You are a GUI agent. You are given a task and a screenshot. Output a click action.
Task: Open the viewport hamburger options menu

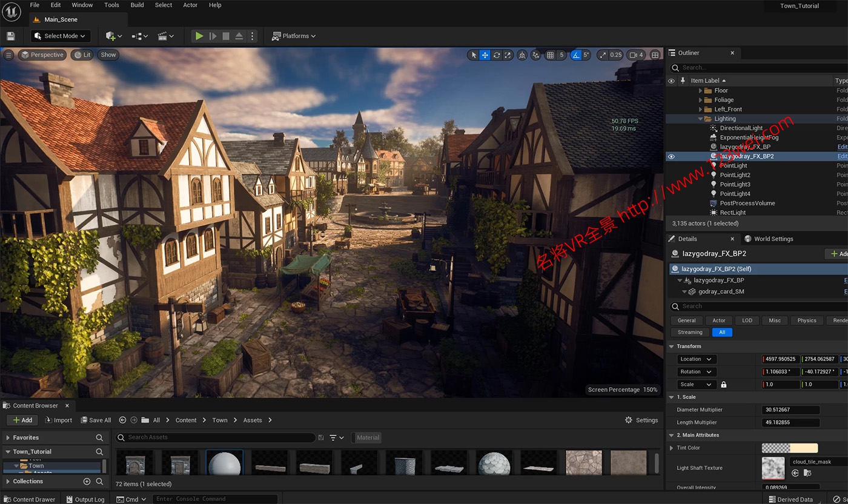click(x=8, y=55)
